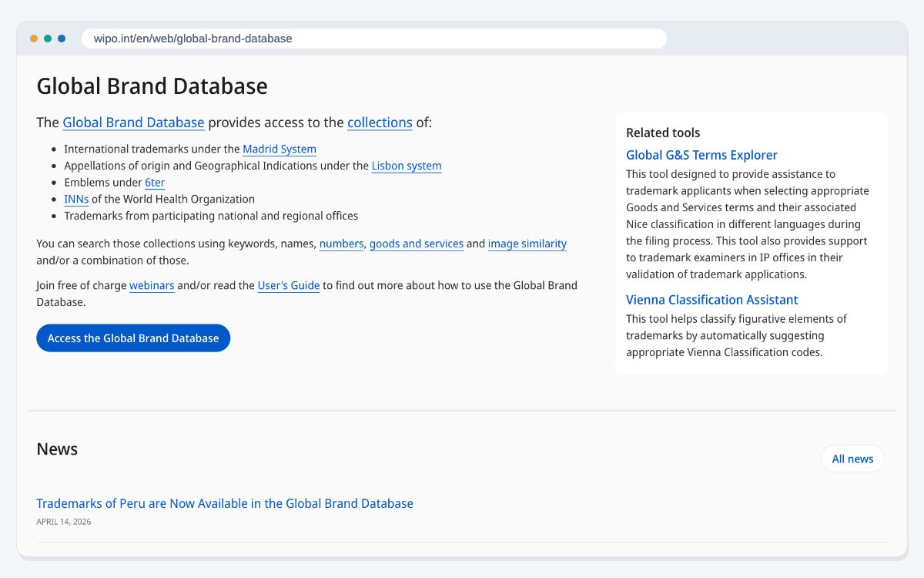Open the Lisbon system link
Viewport: 924px width, 578px height.
[407, 166]
